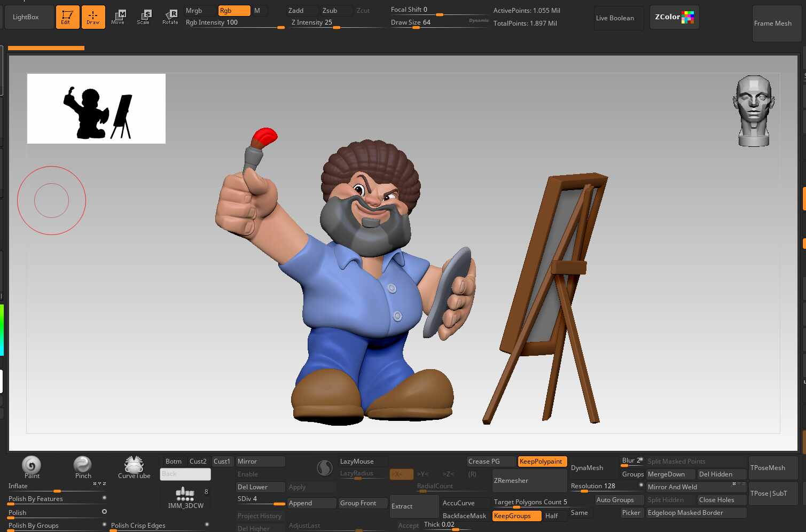The image size is (806, 532).
Task: Select the Edit mode icon
Action: coord(67,17)
